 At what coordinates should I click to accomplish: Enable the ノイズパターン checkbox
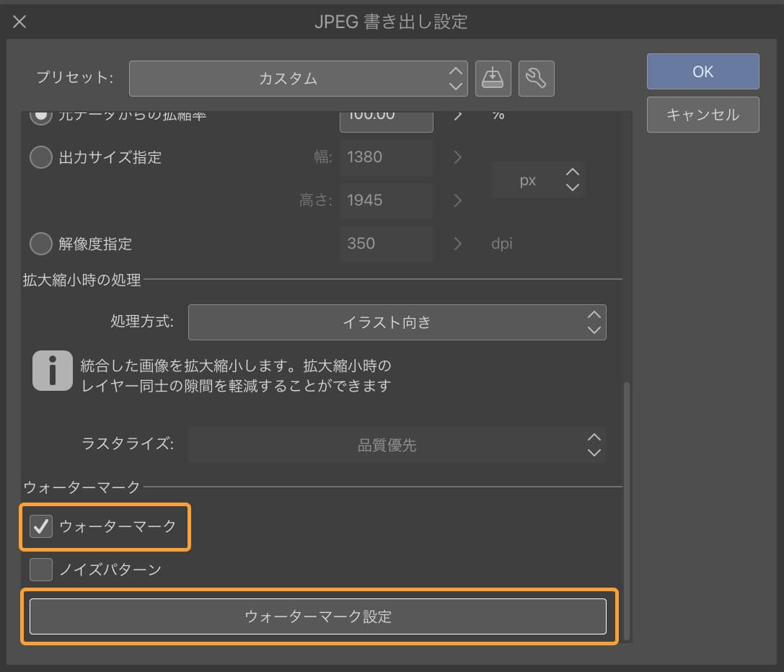(40, 569)
